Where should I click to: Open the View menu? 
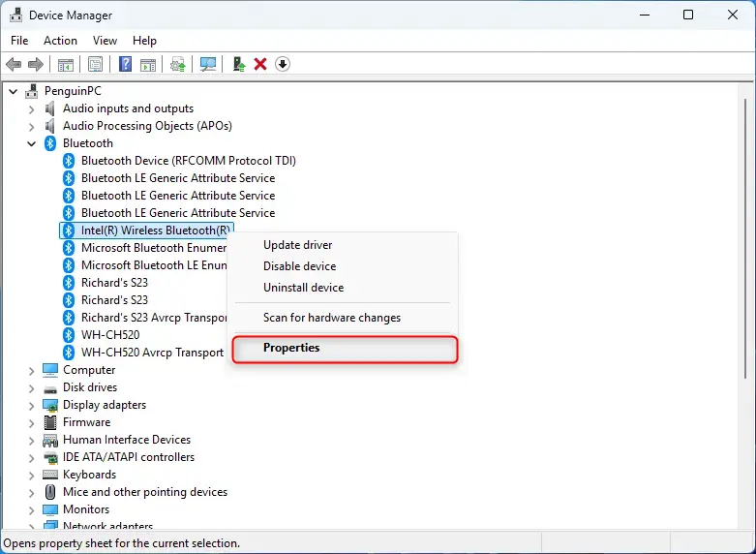[105, 41]
